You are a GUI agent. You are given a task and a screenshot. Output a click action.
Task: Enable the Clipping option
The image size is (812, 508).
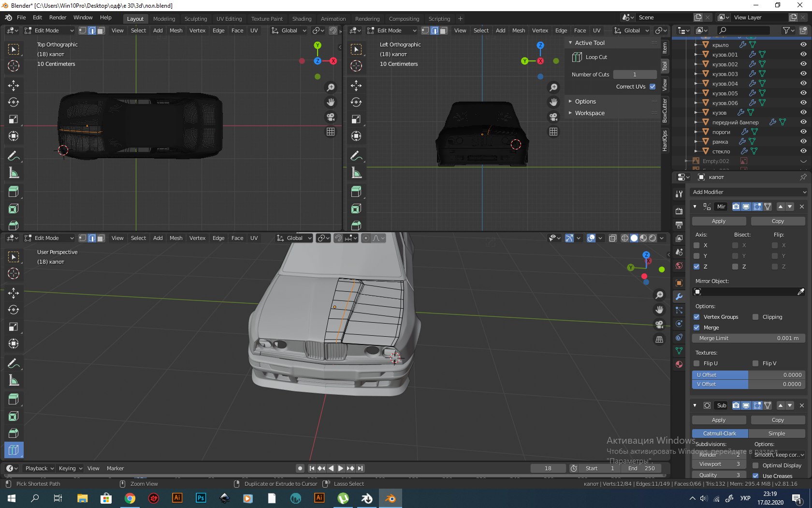coord(755,317)
